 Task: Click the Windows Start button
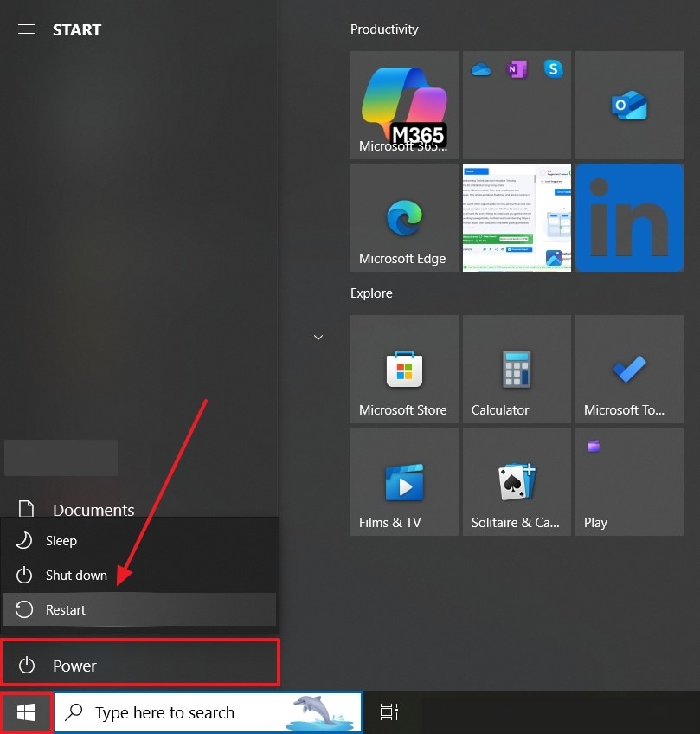tap(26, 713)
